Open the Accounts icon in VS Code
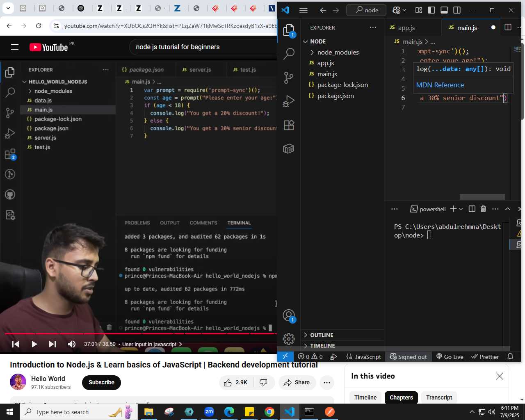 coord(289,315)
